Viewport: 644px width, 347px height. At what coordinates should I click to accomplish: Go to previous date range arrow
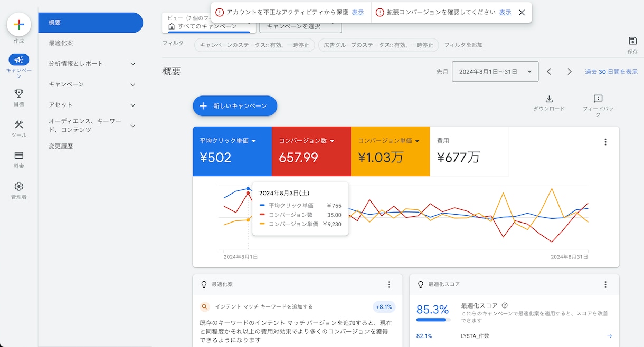click(x=549, y=71)
